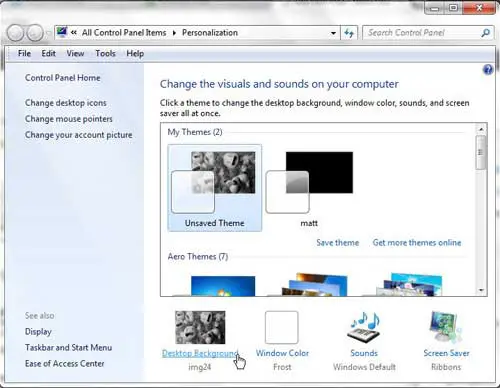Viewport: 500px width, 388px height.
Task: Maximize the Personalization window
Action: (x=453, y=7)
